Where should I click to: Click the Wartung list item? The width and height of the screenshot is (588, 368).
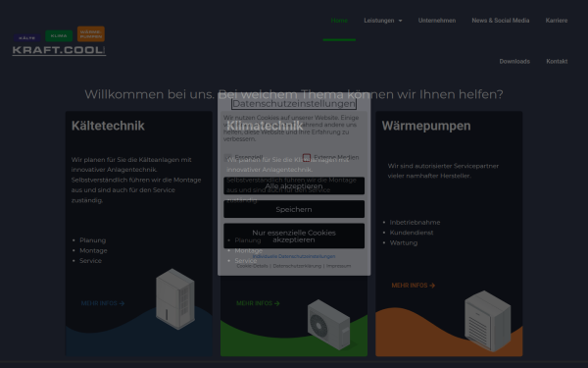404,243
